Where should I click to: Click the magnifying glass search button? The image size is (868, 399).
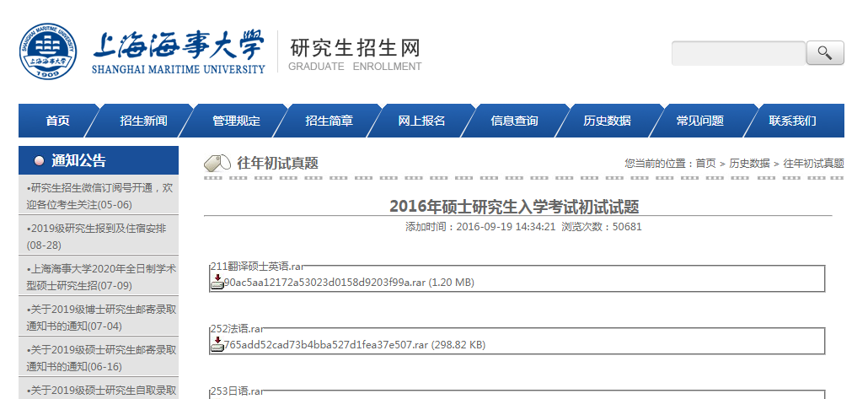pos(824,53)
